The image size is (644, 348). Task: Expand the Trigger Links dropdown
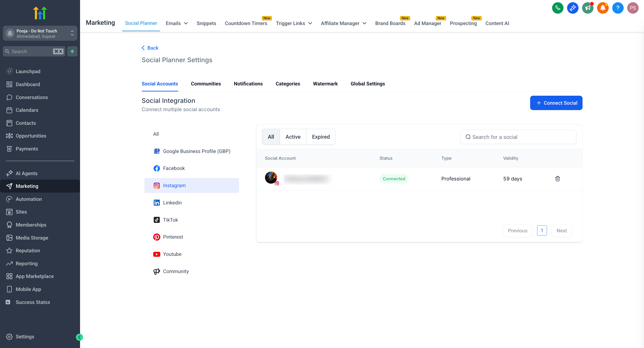(294, 23)
